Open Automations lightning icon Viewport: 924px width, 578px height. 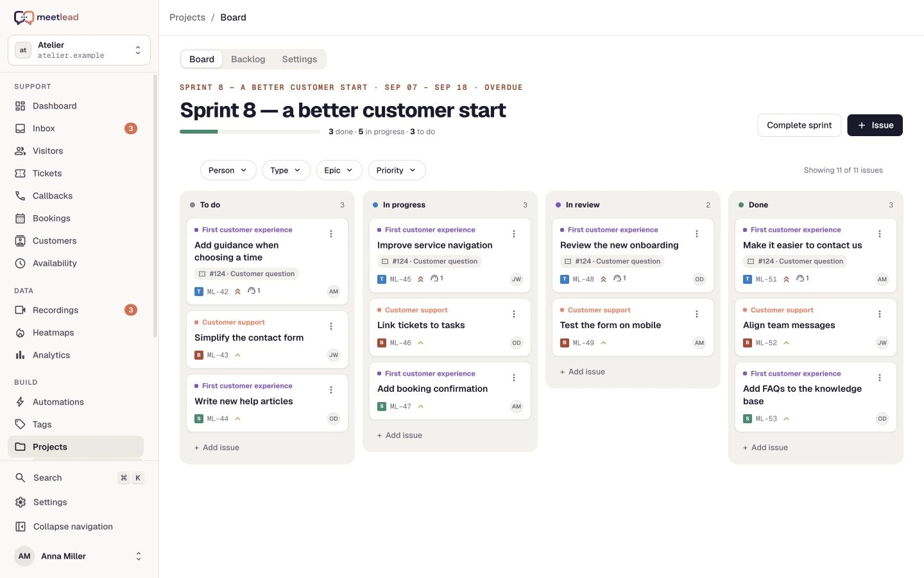tap(21, 402)
